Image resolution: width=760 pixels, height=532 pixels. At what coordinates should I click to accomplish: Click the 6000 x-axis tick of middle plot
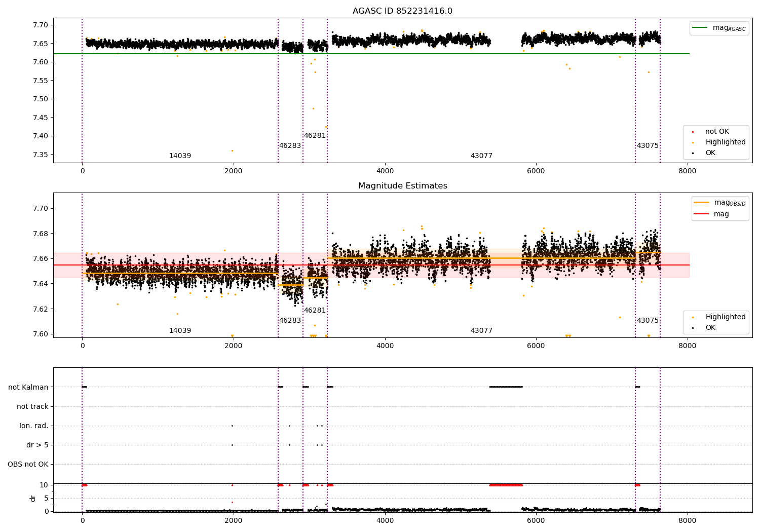pos(536,346)
